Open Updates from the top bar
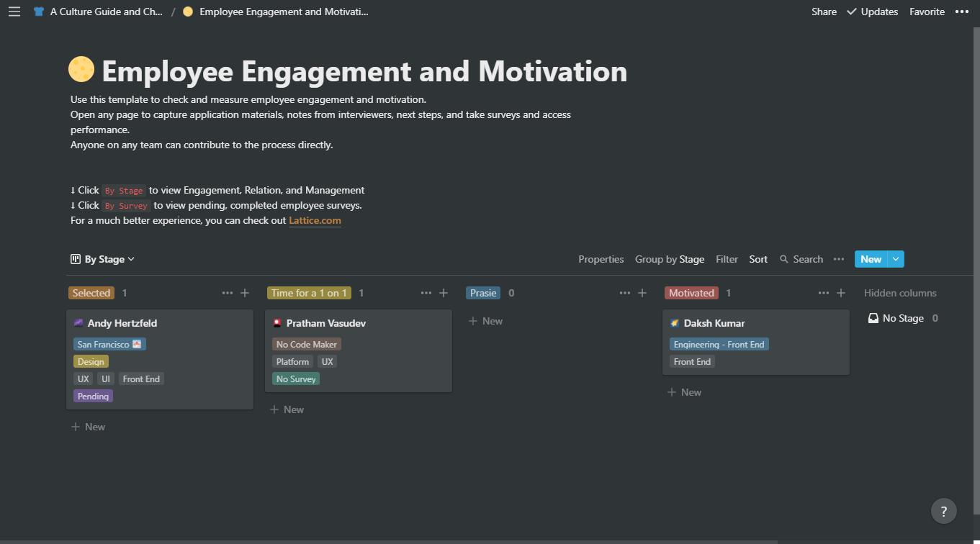The height and width of the screenshot is (544, 980). [872, 11]
